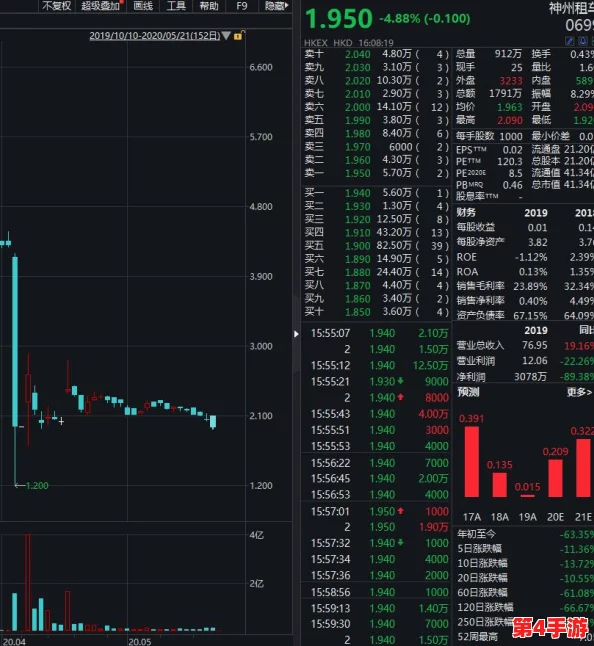This screenshot has height=646, width=594.
Task: Click the 2019/10/10-2020/05/21 date range link
Action: point(154,36)
